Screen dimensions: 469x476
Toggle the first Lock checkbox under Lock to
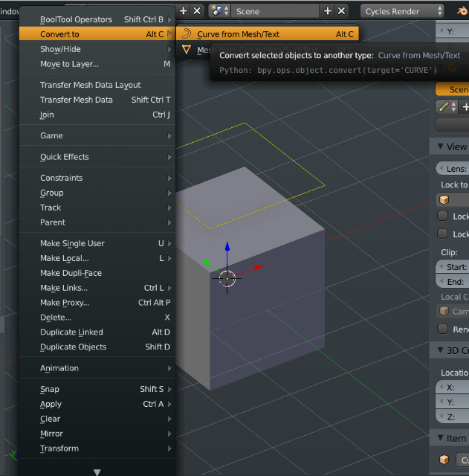point(442,216)
